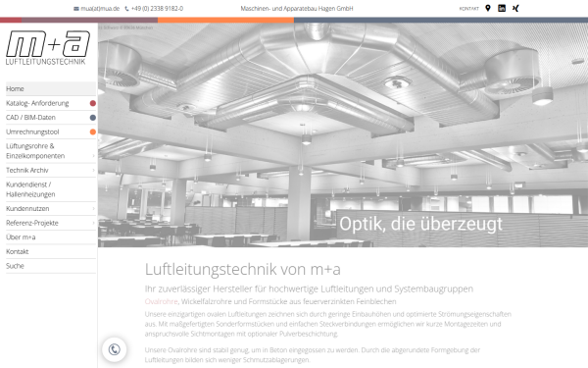
Task: Click the hero image with ventilation ducts
Action: pyautogui.click(x=343, y=135)
